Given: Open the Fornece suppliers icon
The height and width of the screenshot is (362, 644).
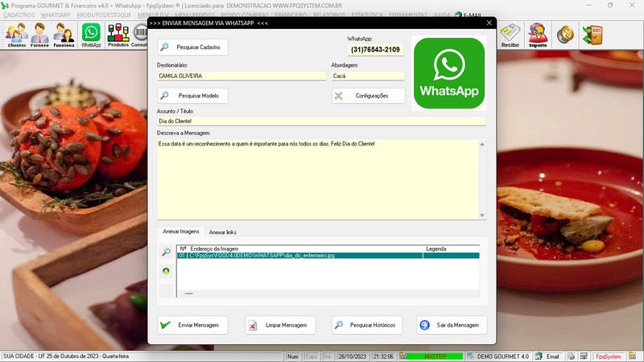Looking at the screenshot, I should click(39, 35).
